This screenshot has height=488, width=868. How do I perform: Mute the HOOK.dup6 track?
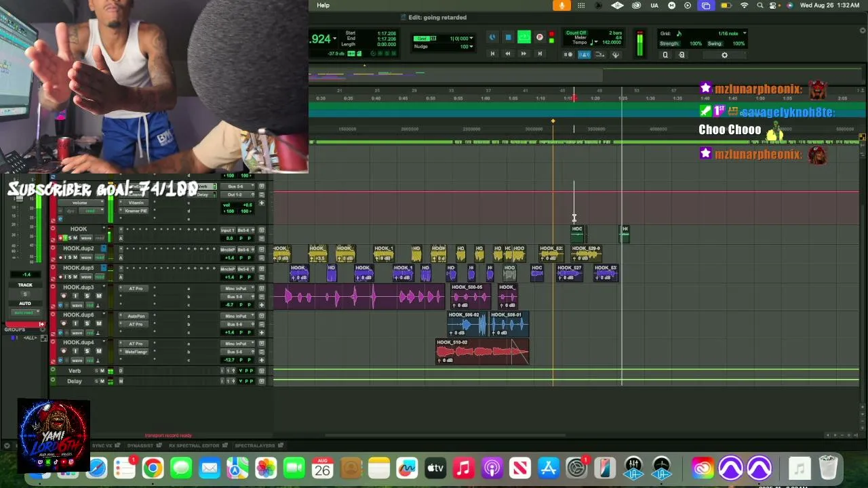98,324
